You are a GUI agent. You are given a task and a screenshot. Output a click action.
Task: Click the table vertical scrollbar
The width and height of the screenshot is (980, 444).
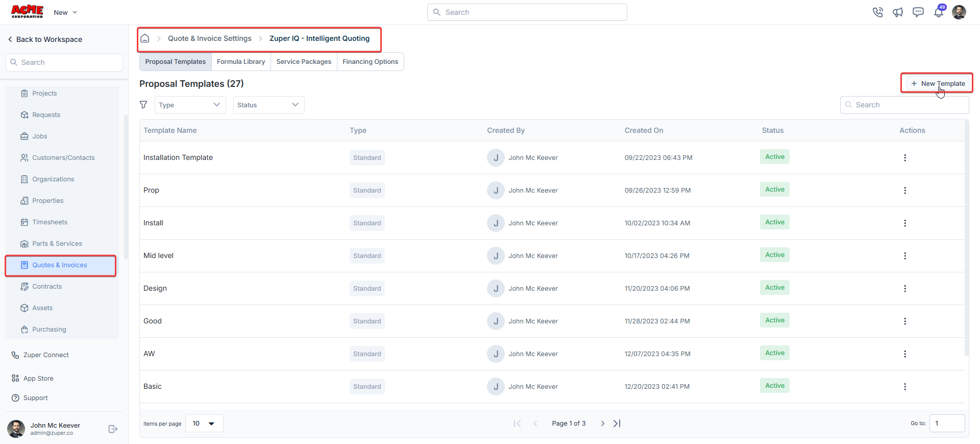pyautogui.click(x=967, y=239)
